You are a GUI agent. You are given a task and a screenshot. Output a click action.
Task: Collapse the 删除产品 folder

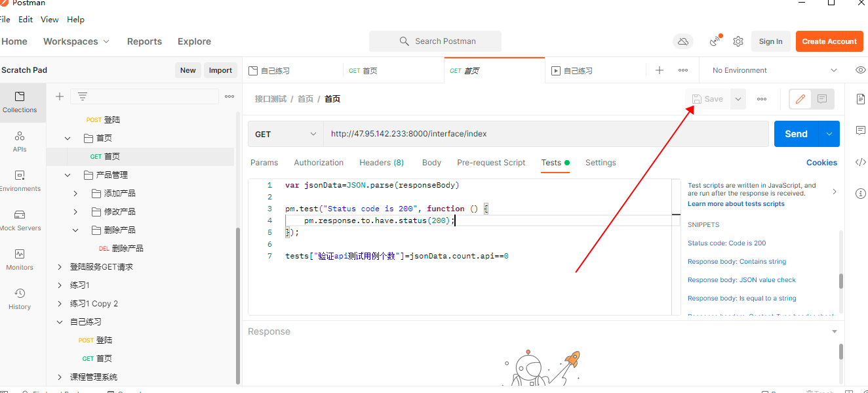click(75, 230)
